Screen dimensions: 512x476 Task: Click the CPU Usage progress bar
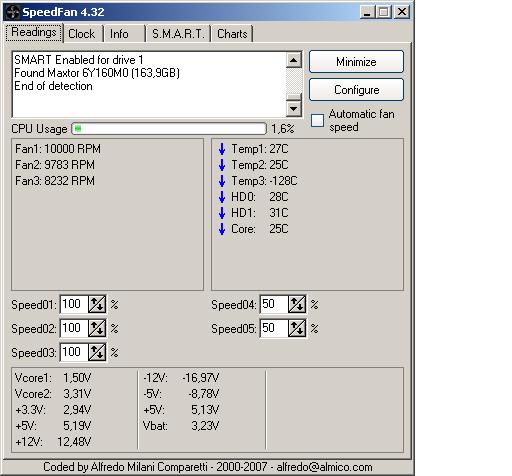[x=169, y=129]
